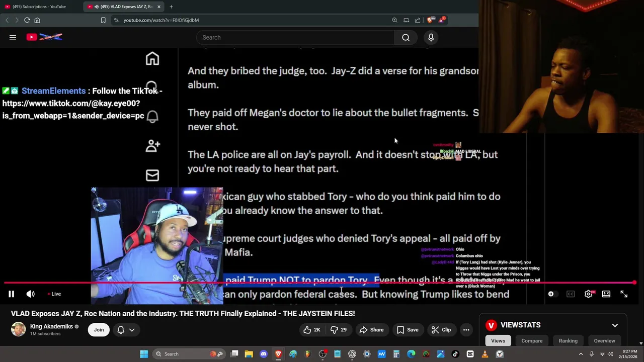Image resolution: width=644 pixels, height=362 pixels.
Task: Pause the live video
Action: pyautogui.click(x=11, y=294)
